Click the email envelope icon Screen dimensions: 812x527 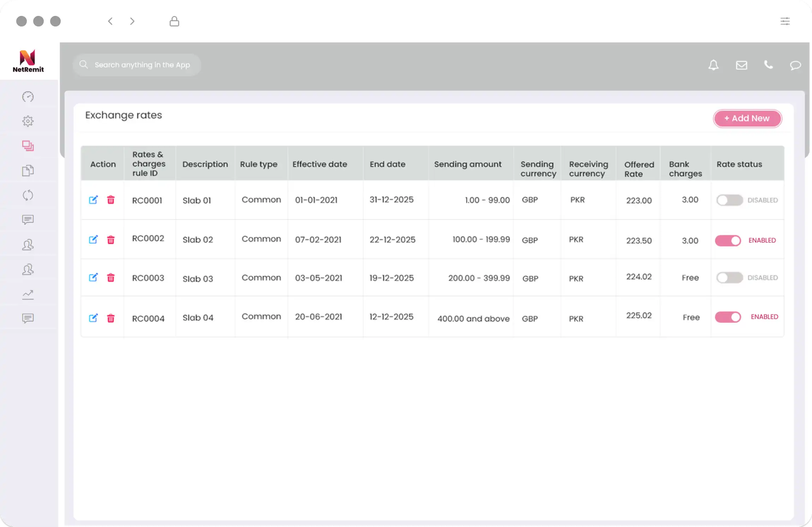742,65
